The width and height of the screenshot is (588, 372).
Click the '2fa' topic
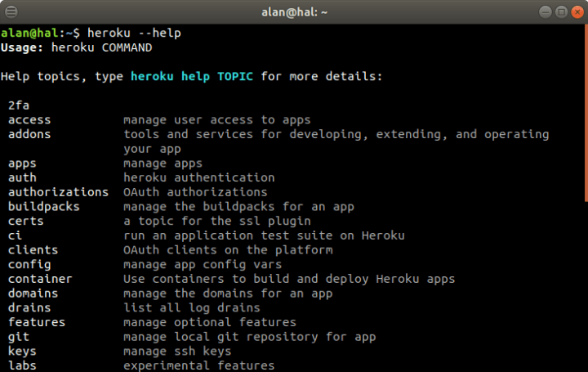pyautogui.click(x=19, y=105)
